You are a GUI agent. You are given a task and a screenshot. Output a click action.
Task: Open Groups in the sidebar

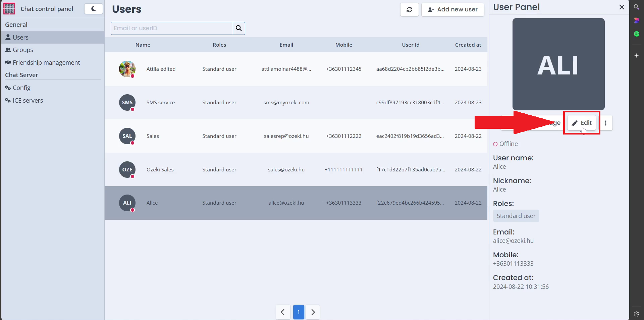pyautogui.click(x=23, y=50)
